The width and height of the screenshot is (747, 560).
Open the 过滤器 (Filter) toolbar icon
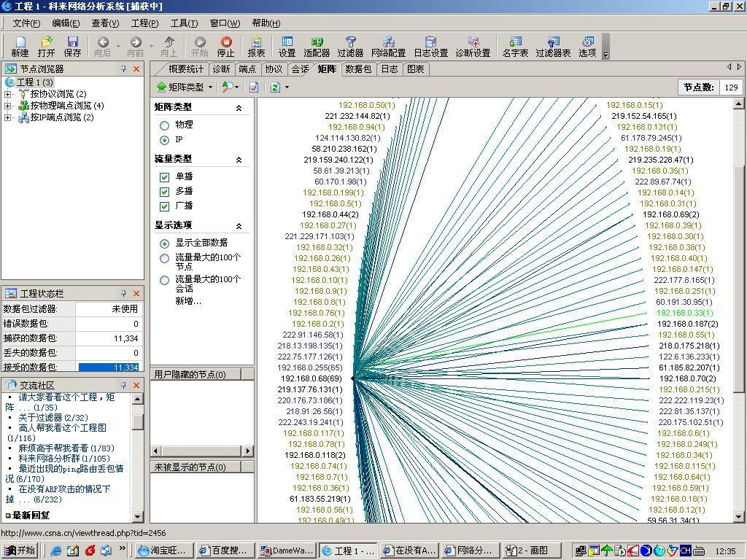point(350,46)
